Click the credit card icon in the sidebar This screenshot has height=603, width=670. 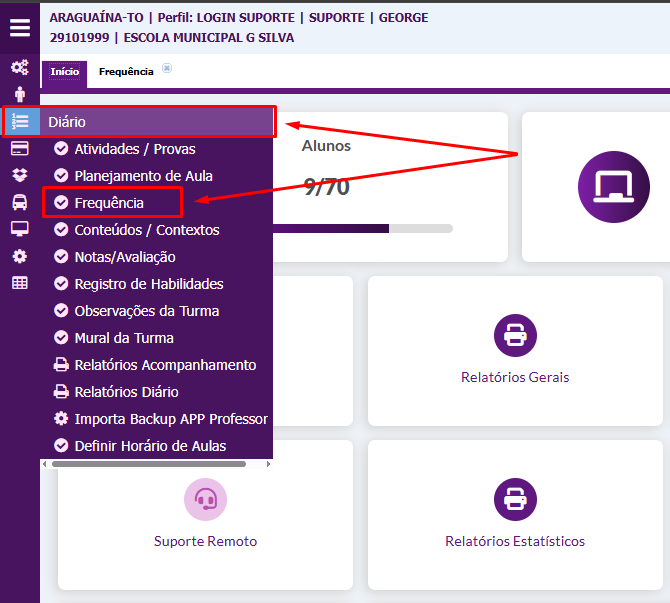(x=19, y=148)
